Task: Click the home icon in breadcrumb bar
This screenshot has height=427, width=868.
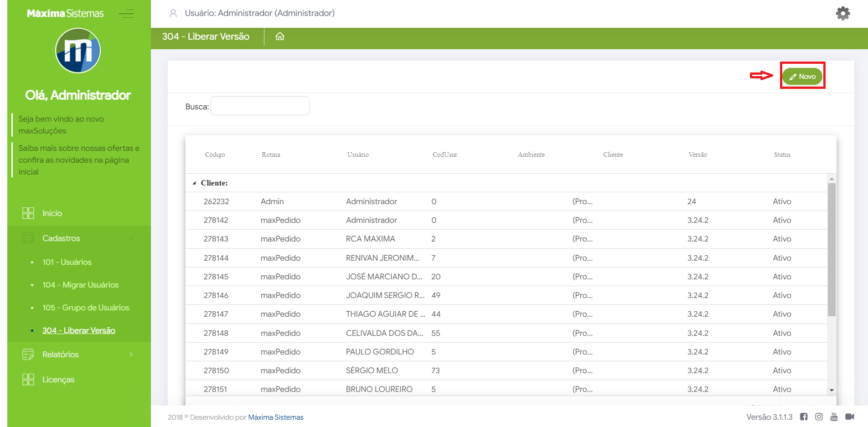Action: coord(280,36)
